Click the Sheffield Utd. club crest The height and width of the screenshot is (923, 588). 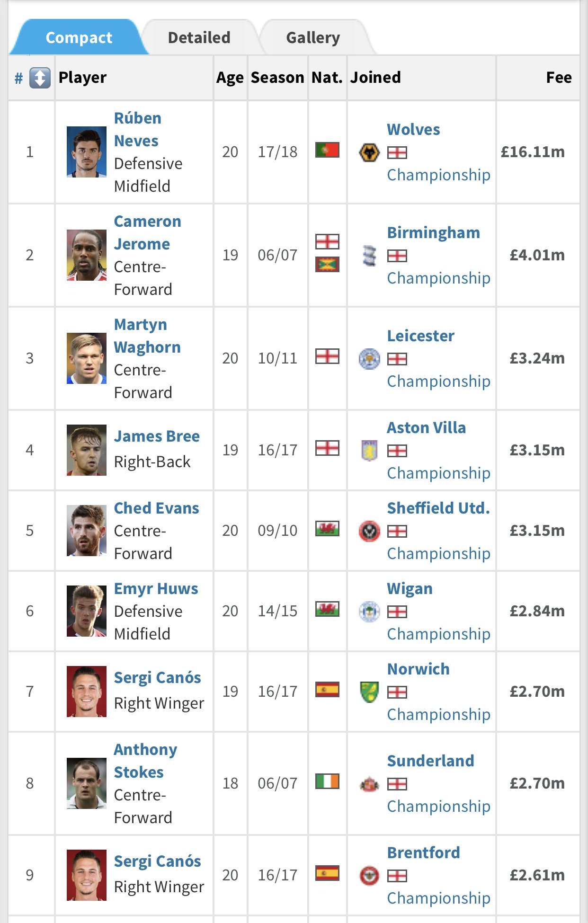click(x=369, y=531)
